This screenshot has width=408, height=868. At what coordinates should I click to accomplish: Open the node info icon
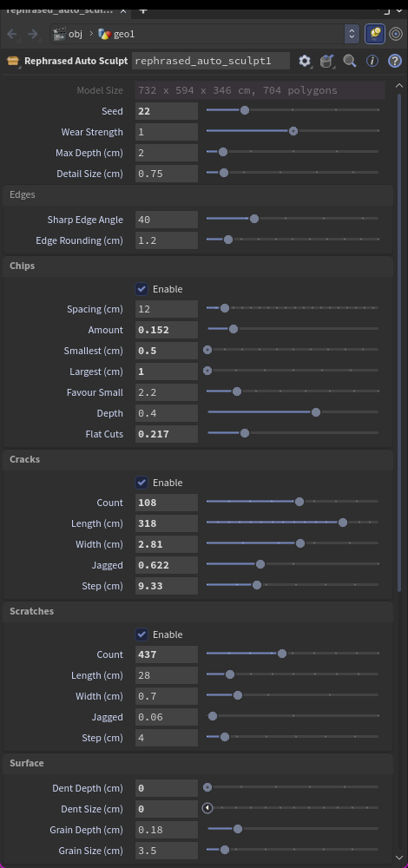coord(372,61)
